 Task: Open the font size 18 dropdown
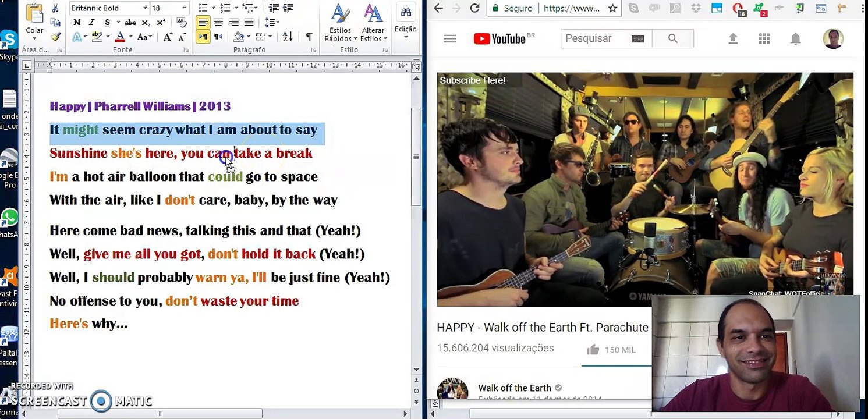tap(185, 8)
